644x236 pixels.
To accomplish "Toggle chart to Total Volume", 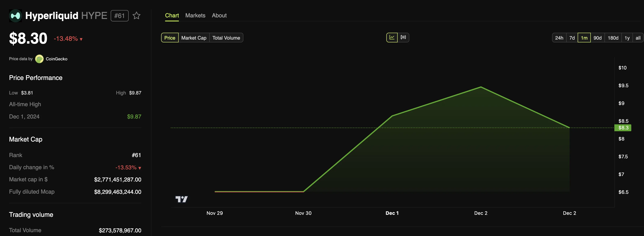I will coord(226,38).
